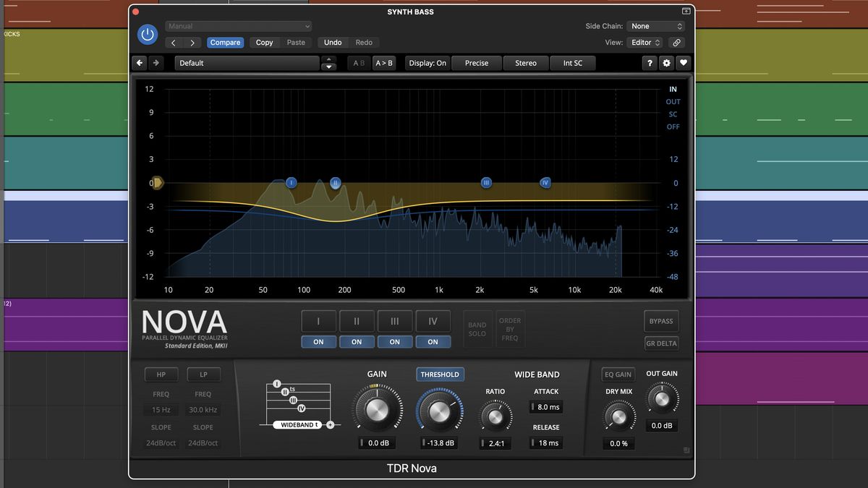Select band II tab
Image resolution: width=868 pixels, height=488 pixels.
[357, 321]
